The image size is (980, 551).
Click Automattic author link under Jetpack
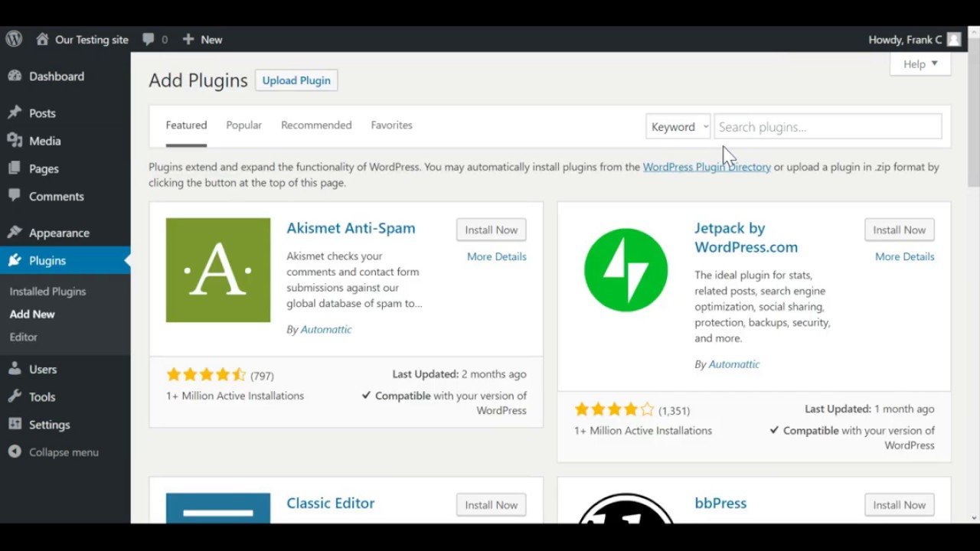tap(734, 365)
